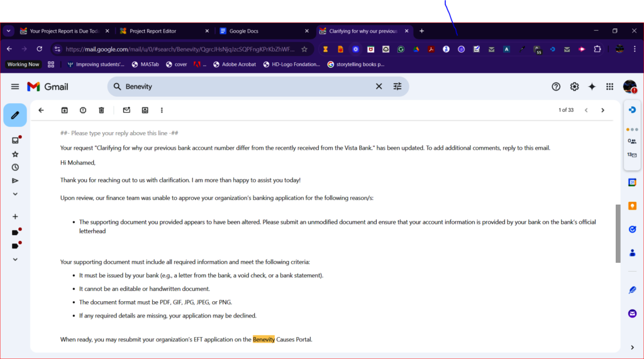Report this email as spam
This screenshot has width=644, height=359.
pos(83,110)
